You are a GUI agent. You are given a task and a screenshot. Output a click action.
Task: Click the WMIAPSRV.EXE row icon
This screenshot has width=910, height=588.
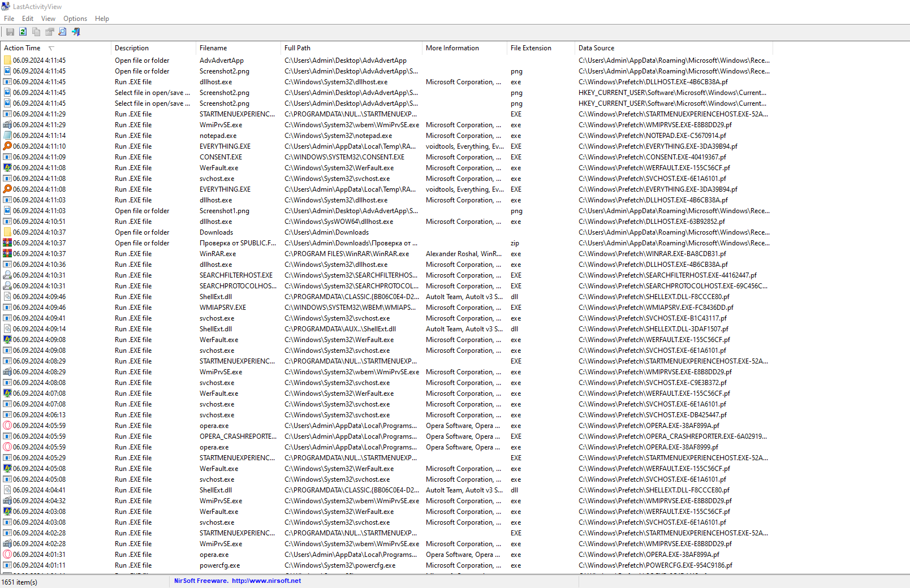tap(7, 307)
